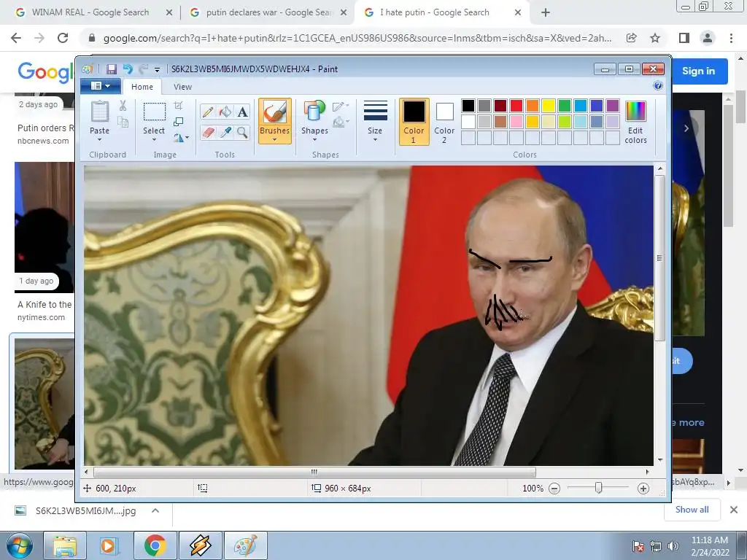Select the Pencil tool in Paint
This screenshot has width=747, height=560.
[x=208, y=112]
